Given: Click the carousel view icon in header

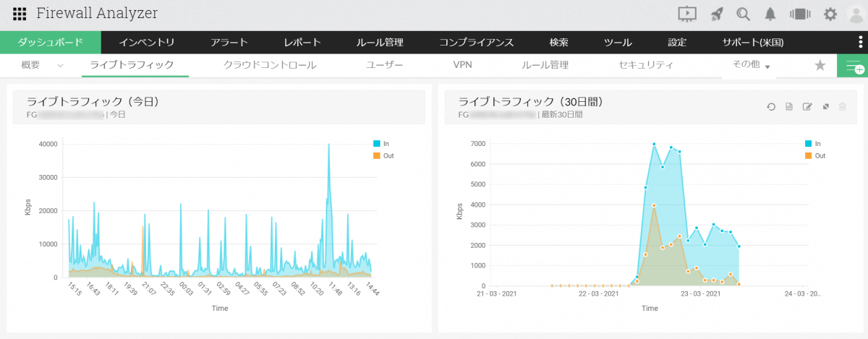Looking at the screenshot, I should (799, 14).
